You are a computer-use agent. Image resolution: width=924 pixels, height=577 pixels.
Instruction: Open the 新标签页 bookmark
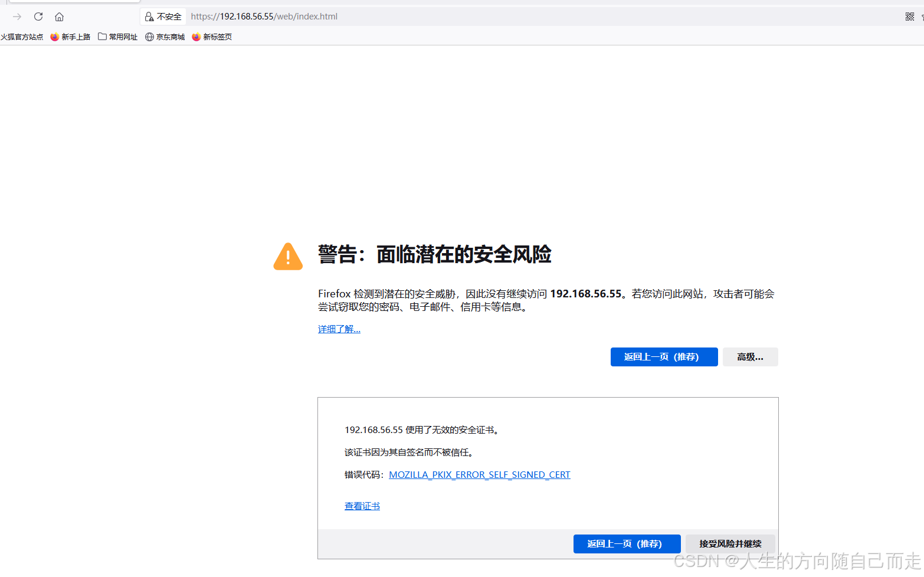click(212, 37)
